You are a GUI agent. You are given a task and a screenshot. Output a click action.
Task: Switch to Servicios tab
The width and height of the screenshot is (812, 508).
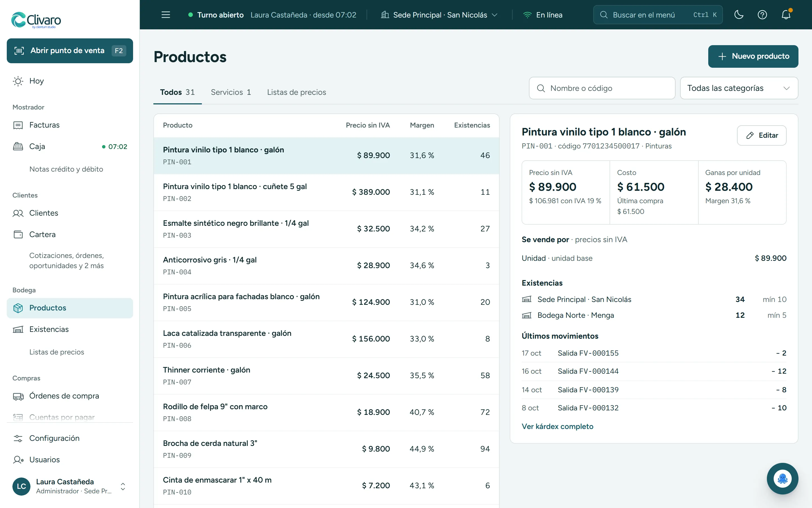[231, 92]
